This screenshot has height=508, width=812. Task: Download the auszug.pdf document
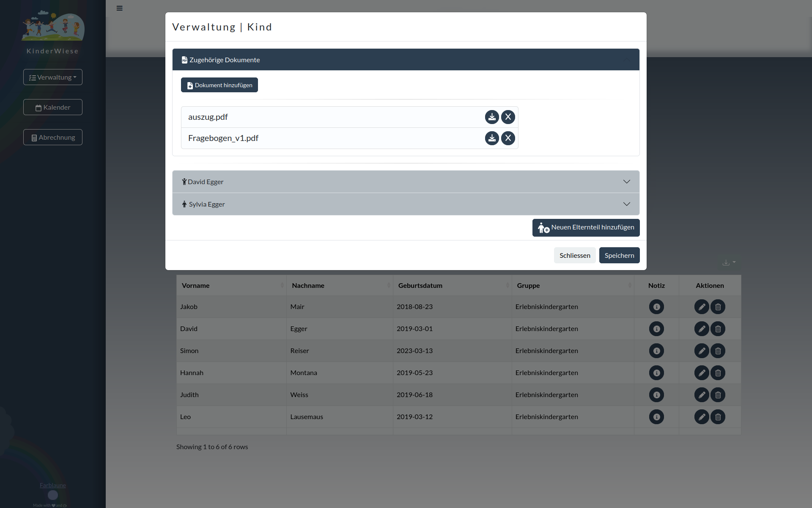click(492, 117)
